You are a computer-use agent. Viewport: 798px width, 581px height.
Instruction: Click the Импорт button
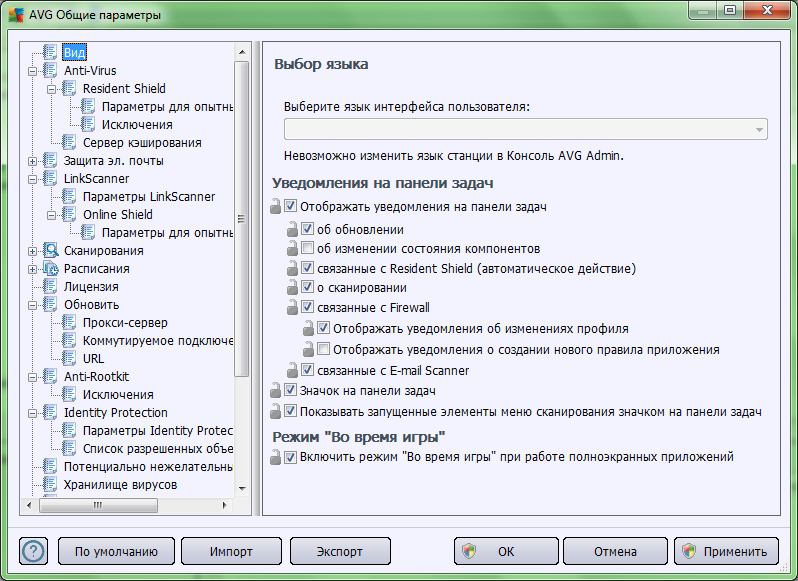(232, 551)
